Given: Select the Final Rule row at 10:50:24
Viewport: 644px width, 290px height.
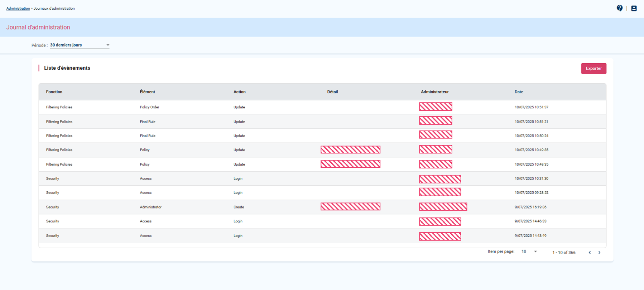Looking at the screenshot, I should (x=148, y=136).
